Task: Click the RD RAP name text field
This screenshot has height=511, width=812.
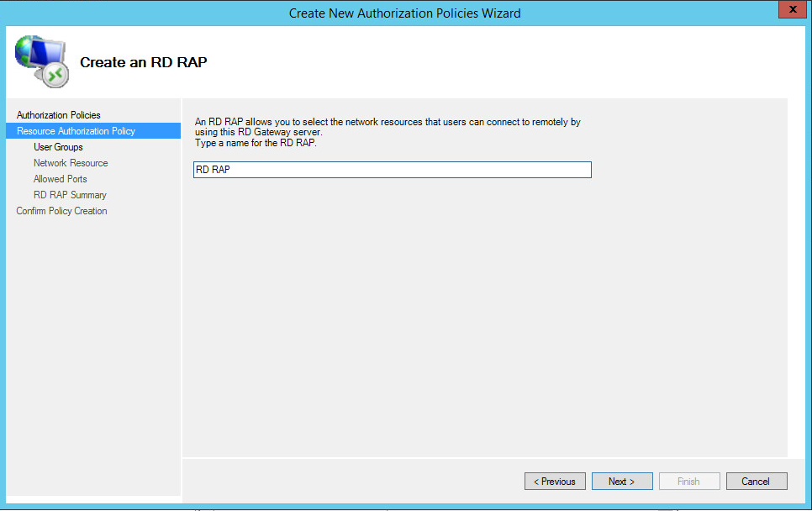Action: (392, 170)
